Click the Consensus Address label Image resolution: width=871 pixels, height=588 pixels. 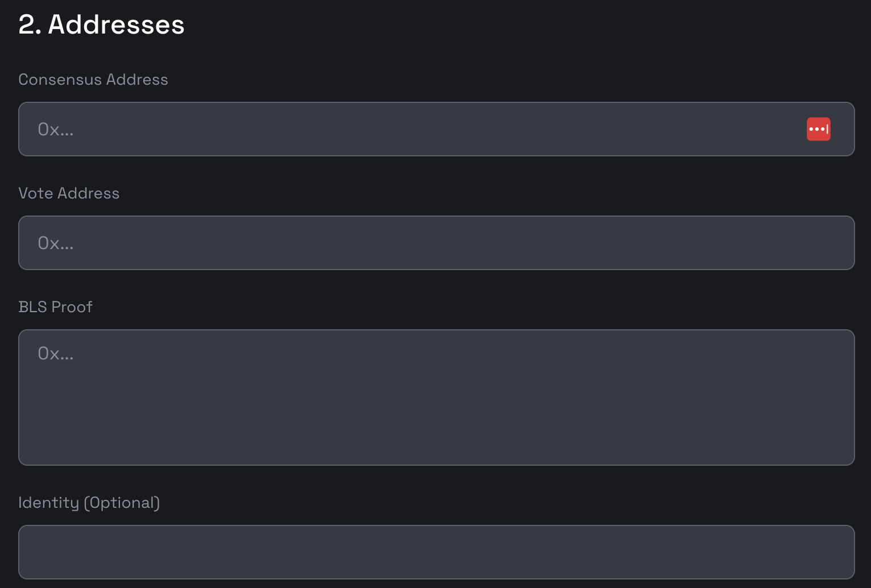[x=93, y=80]
